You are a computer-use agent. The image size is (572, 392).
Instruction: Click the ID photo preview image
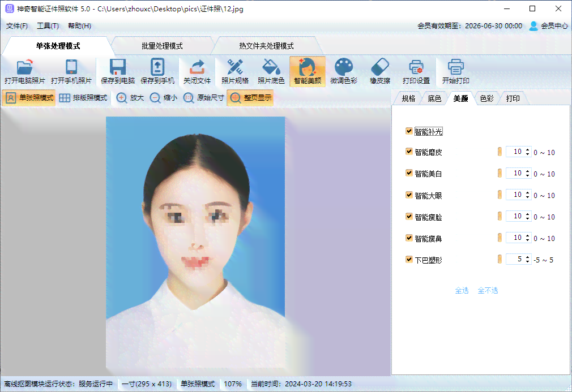pos(195,242)
